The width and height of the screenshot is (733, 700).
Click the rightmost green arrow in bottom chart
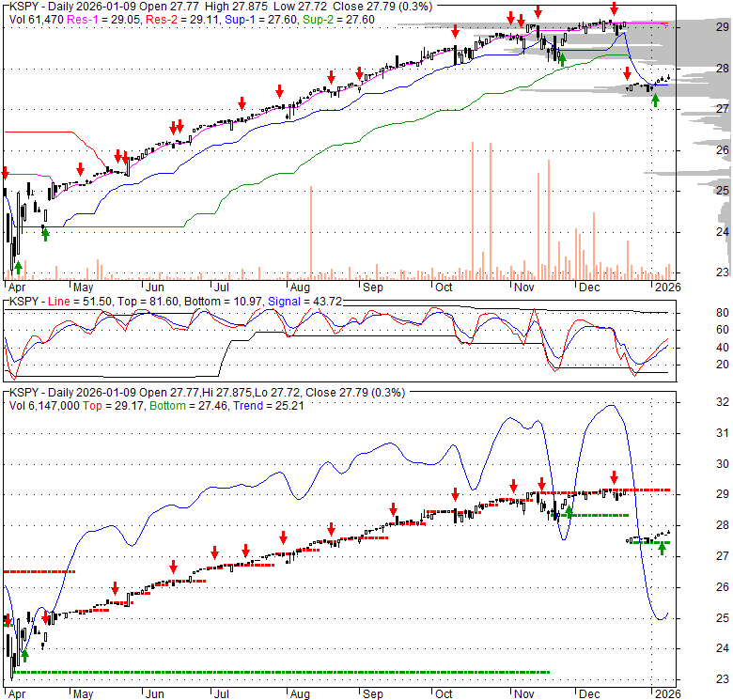[663, 549]
